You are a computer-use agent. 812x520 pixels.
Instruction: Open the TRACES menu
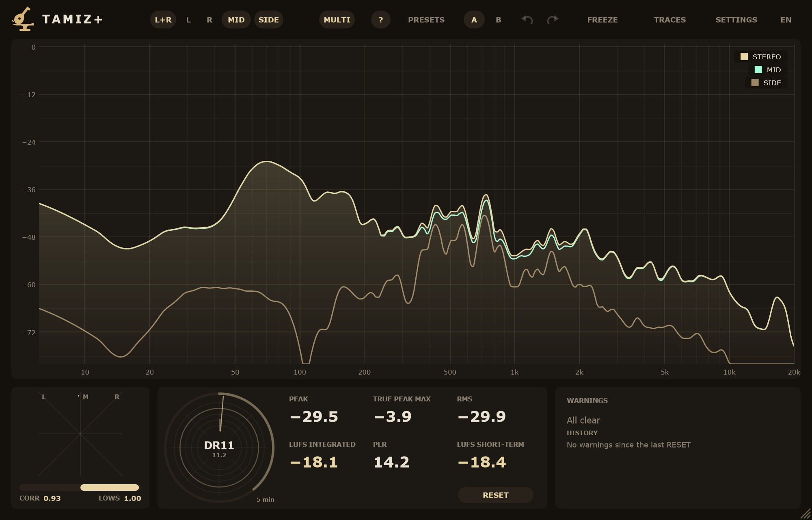click(x=670, y=19)
